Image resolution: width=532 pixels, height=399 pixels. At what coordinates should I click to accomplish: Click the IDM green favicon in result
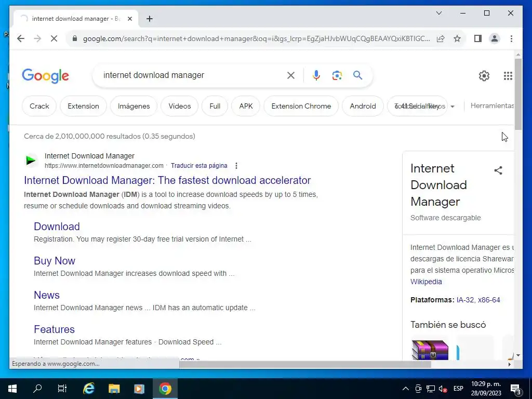click(31, 160)
